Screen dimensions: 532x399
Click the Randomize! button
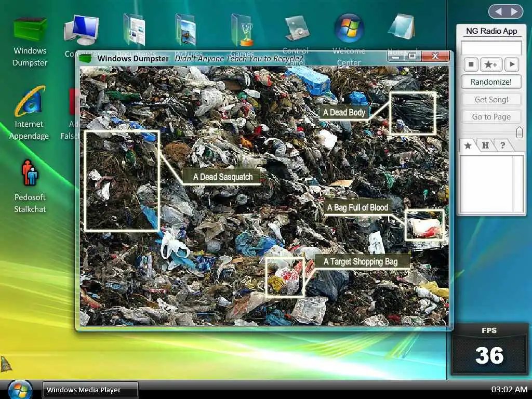491,82
